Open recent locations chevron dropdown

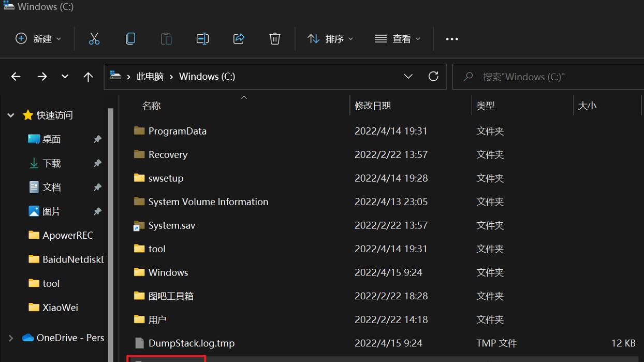[x=65, y=77]
